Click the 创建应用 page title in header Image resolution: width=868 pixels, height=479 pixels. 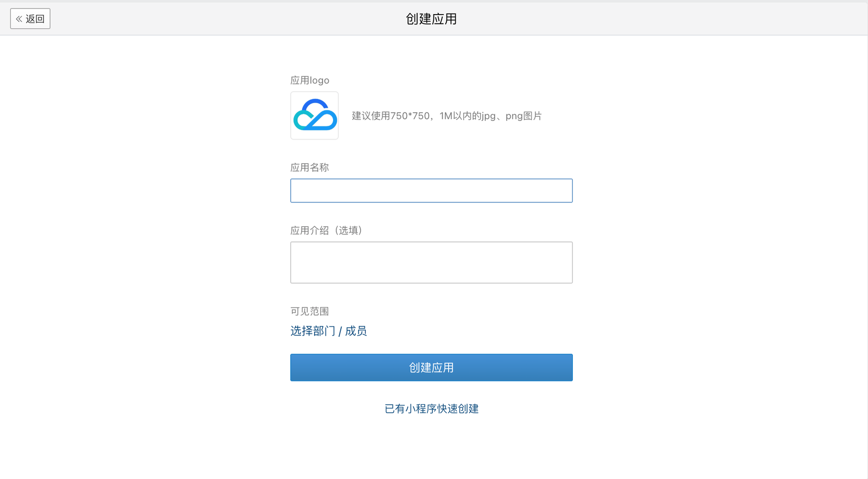pos(431,19)
